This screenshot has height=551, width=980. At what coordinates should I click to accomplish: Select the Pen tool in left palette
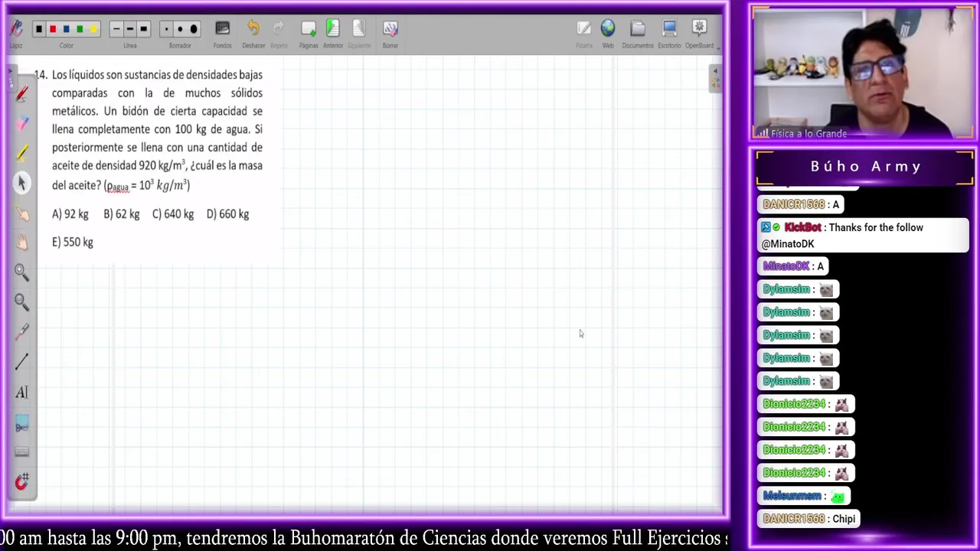(x=21, y=93)
